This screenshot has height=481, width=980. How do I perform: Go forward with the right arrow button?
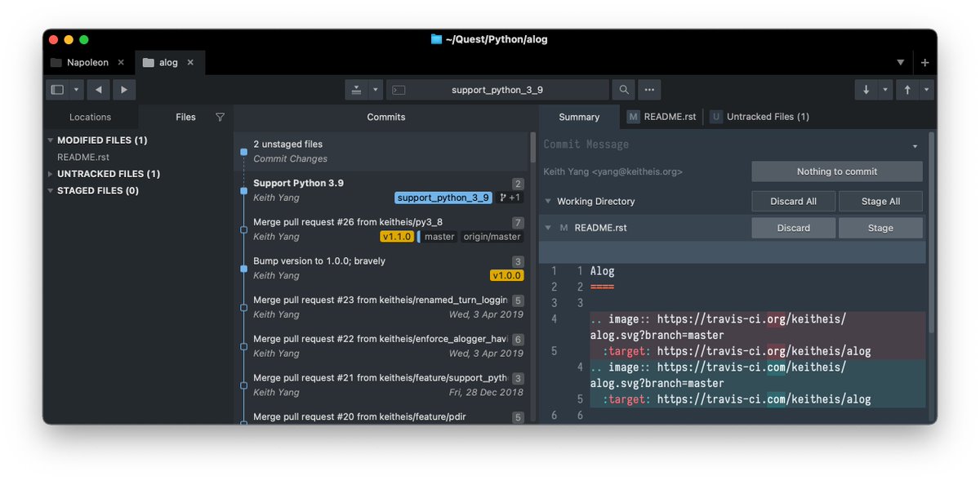124,90
